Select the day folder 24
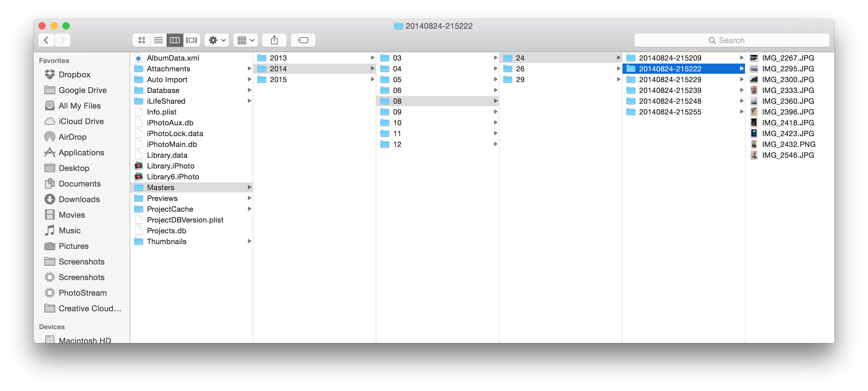Viewport: 868px width, 391px height. (x=560, y=58)
